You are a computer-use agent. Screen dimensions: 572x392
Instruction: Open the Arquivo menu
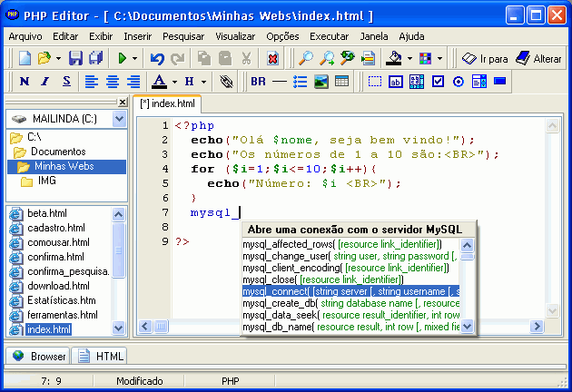25,36
